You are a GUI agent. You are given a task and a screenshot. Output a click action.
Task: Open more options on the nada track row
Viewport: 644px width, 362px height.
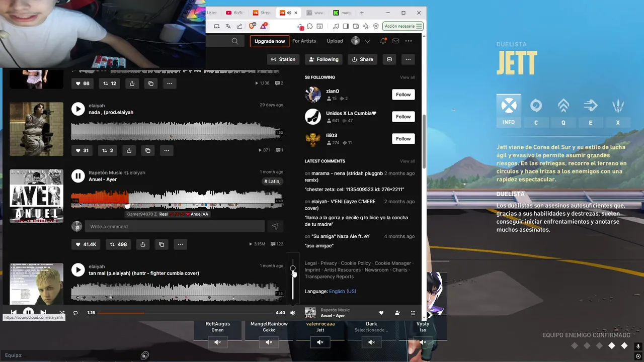167,150
